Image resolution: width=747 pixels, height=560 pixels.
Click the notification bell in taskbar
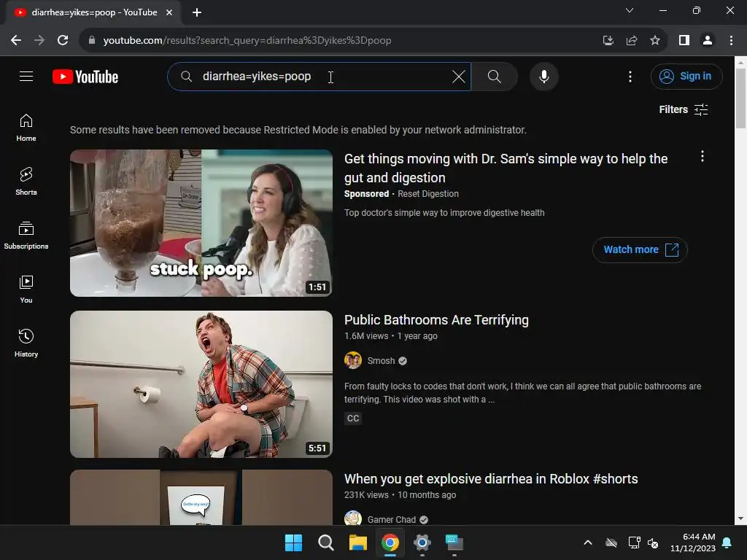tap(727, 542)
